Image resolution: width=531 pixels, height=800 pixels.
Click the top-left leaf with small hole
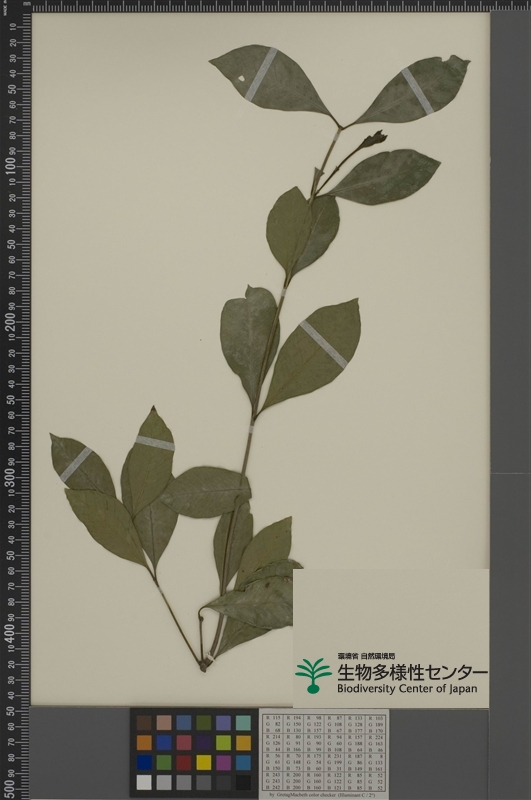(271, 81)
